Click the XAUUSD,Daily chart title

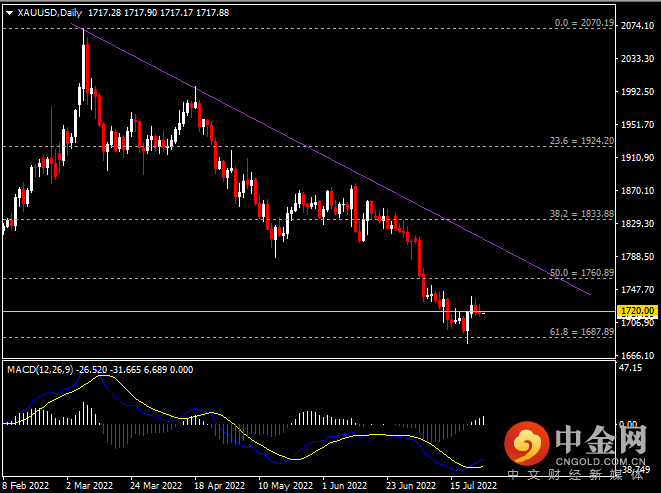coord(49,13)
